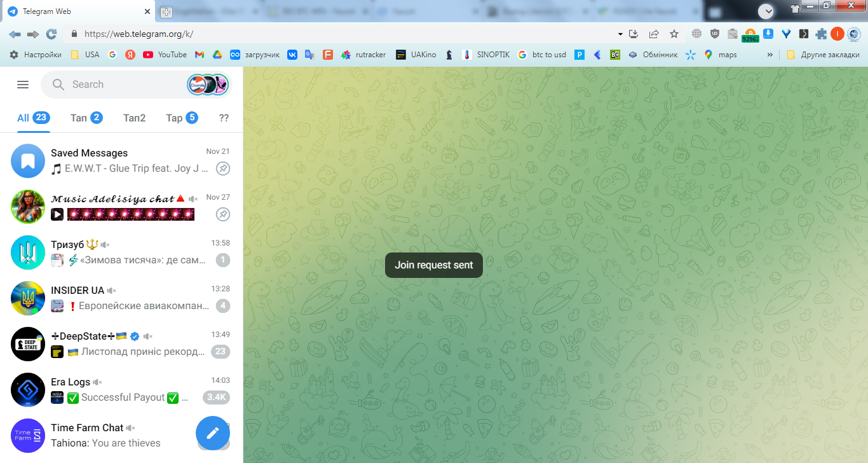Click the Join request sent toast
This screenshot has width=868, height=463.
pyautogui.click(x=434, y=265)
